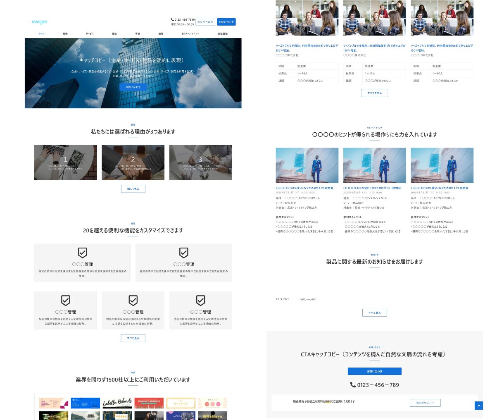Click heading ○○○○のヒントが得られる場作りにも力を入れています
This screenshot has height=420, width=504.
375,134
